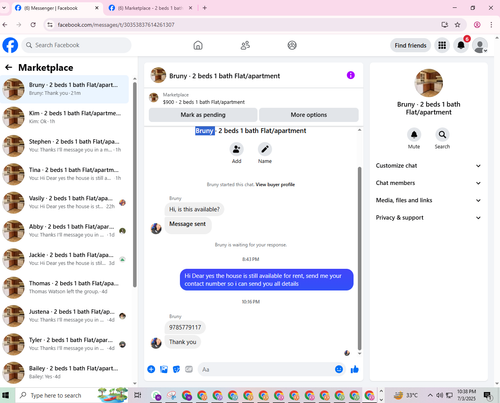Open Justena conversation in the list

[x=65, y=316]
